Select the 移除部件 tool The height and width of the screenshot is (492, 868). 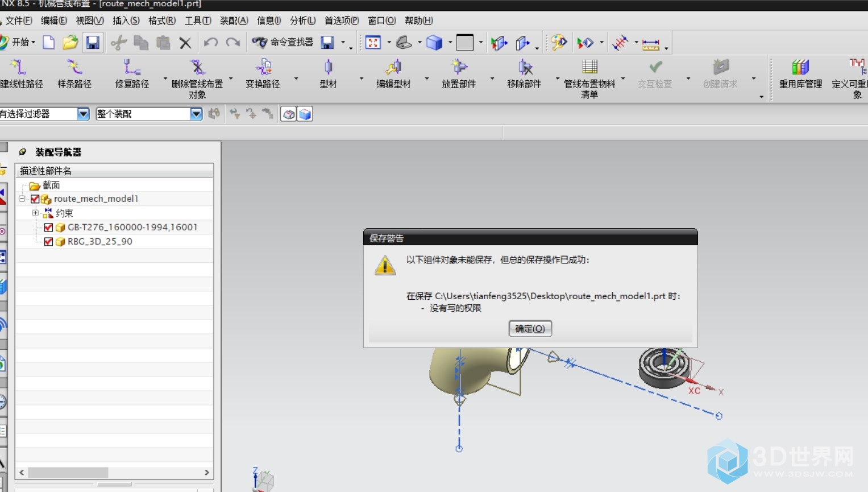(524, 75)
